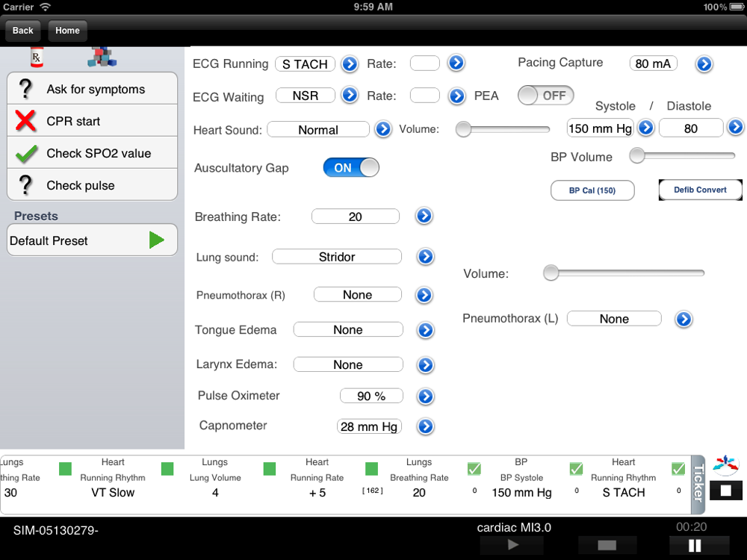Select CPR start action

93,121
